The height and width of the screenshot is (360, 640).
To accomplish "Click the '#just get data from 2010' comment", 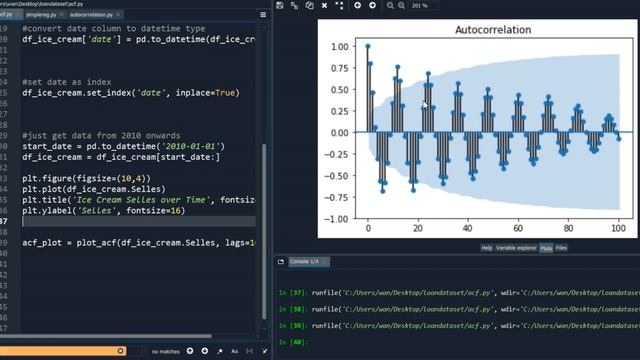I will tap(101, 136).
